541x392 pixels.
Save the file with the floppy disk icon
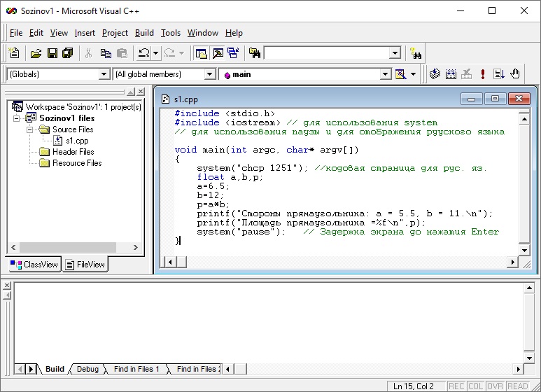tap(52, 53)
